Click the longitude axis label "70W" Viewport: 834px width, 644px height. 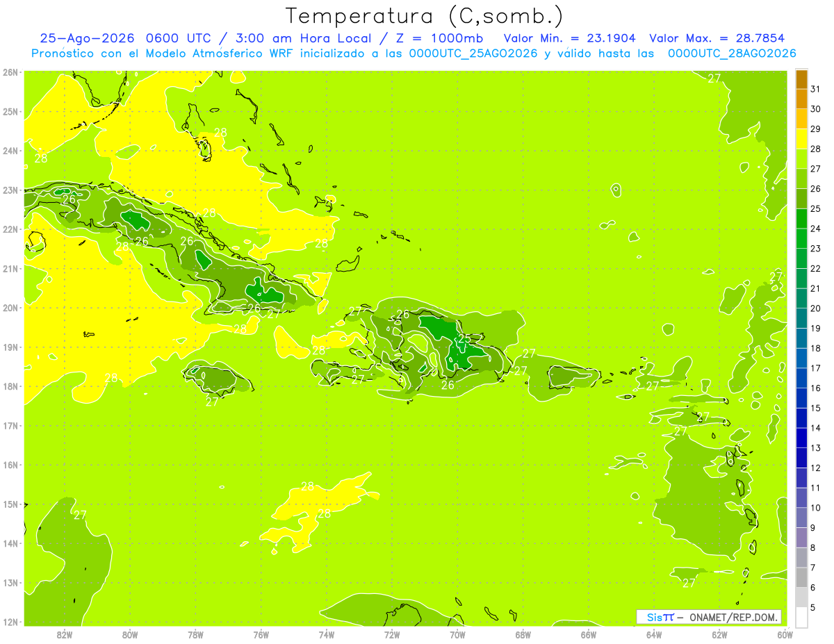click(x=457, y=634)
